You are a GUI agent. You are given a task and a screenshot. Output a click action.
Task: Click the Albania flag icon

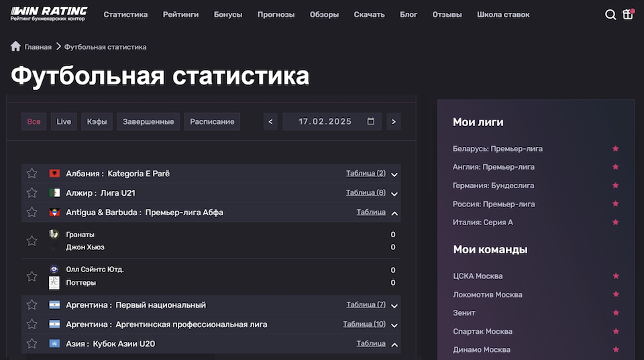coord(54,174)
